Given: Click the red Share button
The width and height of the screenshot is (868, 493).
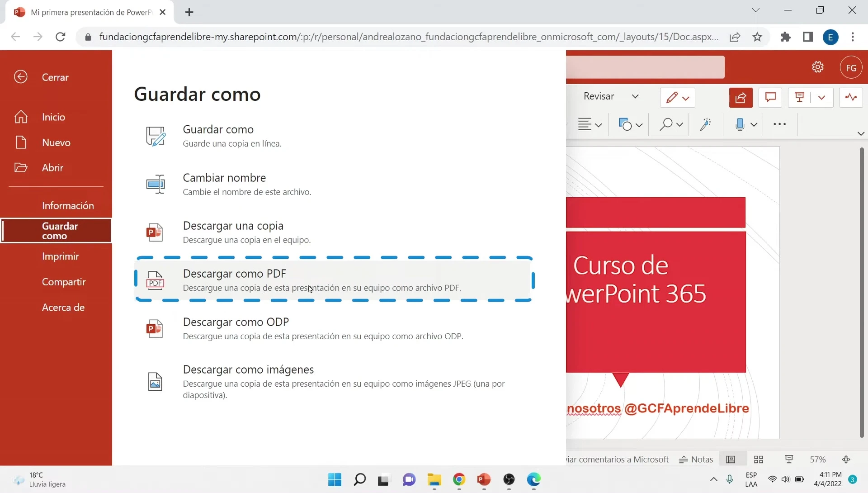Looking at the screenshot, I should pos(741,98).
